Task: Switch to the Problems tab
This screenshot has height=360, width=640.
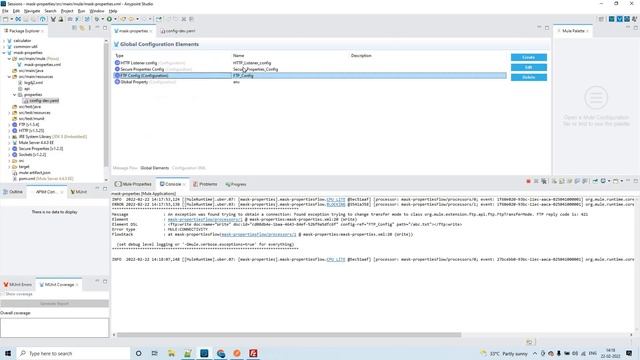Action: 205,184
